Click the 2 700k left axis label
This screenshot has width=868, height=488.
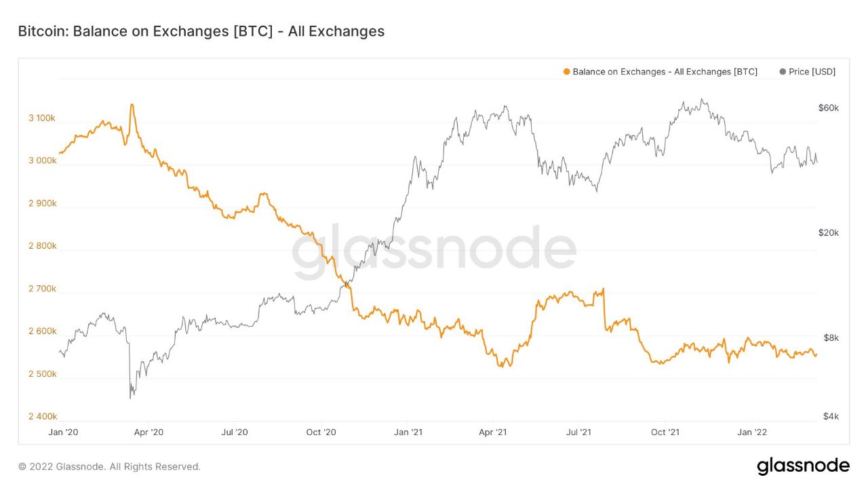tap(42, 289)
